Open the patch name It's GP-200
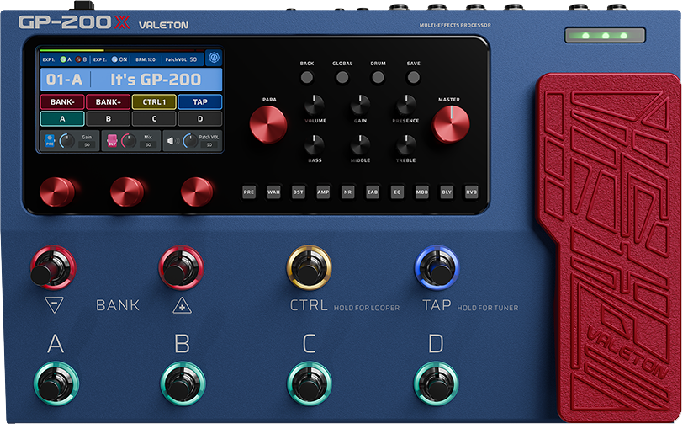This screenshot has width=682, height=424. (x=155, y=80)
